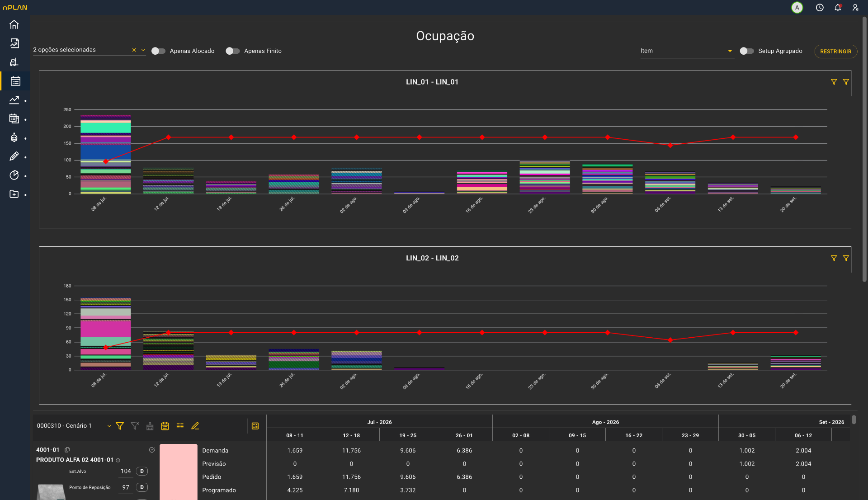This screenshot has width=868, height=500.
Task: Click the Ponto de Reposição value field 97
Action: pyautogui.click(x=126, y=487)
